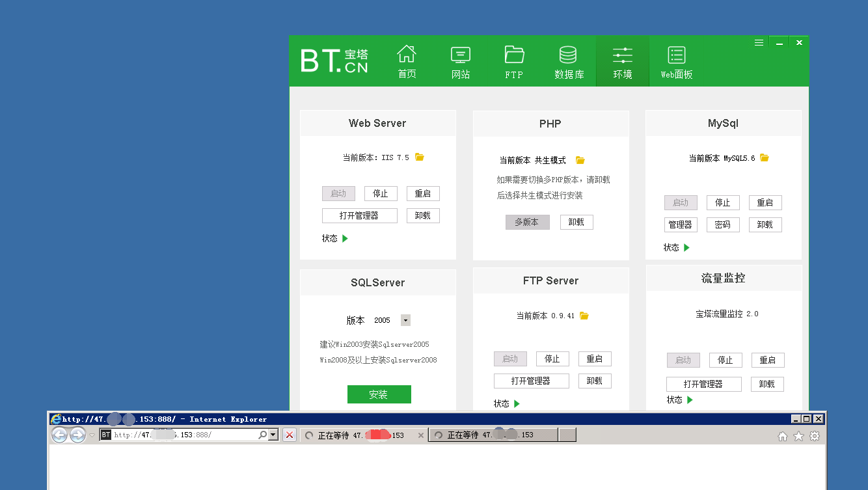Click Web Server 打开管理器 button

click(x=359, y=215)
